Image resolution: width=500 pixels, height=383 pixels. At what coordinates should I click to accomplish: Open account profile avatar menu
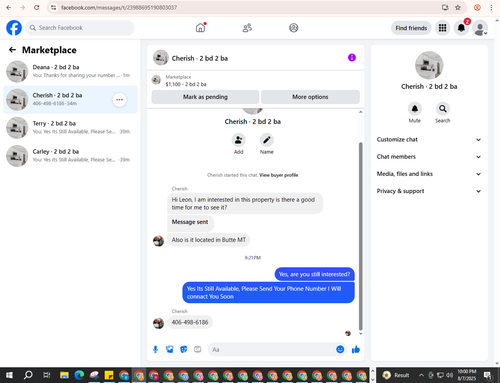(x=480, y=28)
